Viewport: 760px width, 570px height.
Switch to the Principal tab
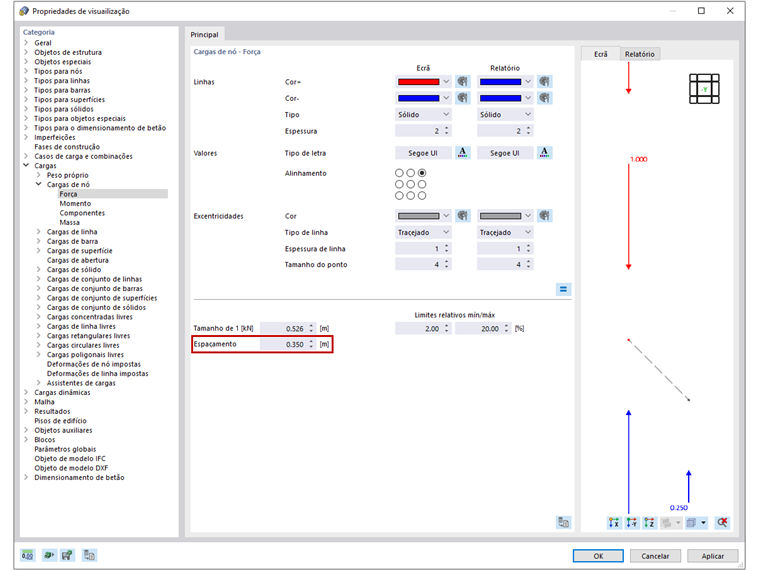[x=205, y=34]
